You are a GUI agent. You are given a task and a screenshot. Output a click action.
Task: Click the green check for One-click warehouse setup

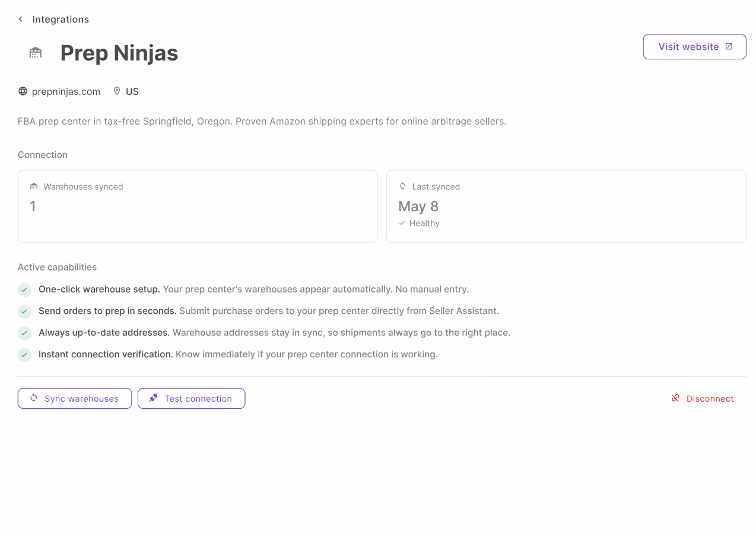(x=24, y=290)
